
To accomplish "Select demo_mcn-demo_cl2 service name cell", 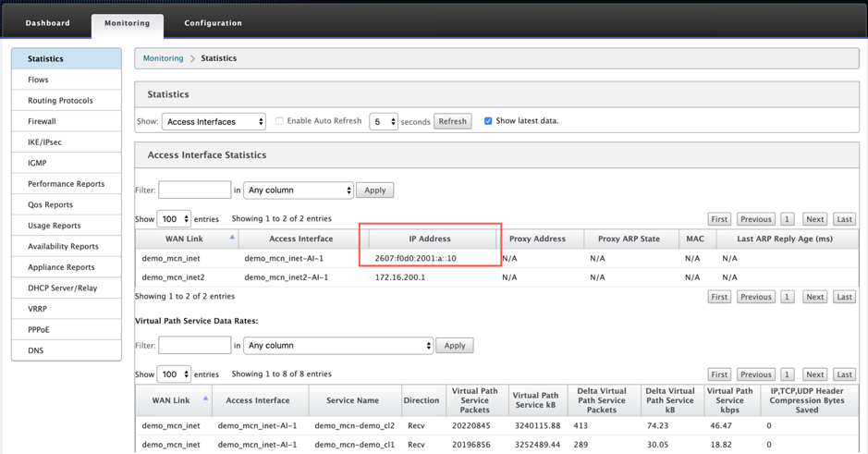I will (x=355, y=425).
